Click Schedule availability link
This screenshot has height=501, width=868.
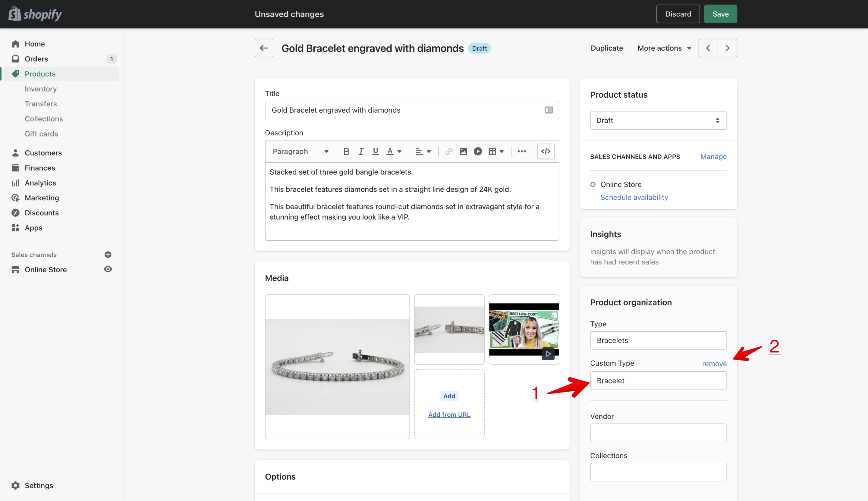point(634,197)
